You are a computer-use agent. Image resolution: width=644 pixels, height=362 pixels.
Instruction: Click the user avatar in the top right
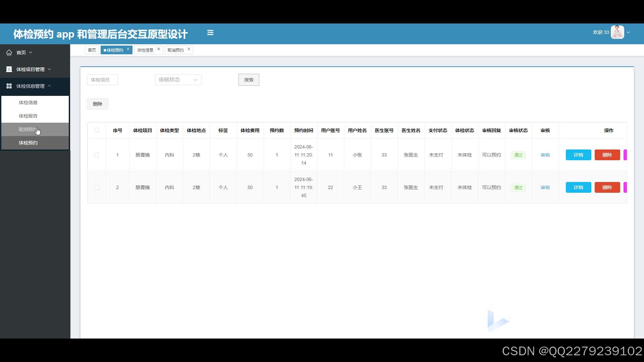(x=618, y=32)
